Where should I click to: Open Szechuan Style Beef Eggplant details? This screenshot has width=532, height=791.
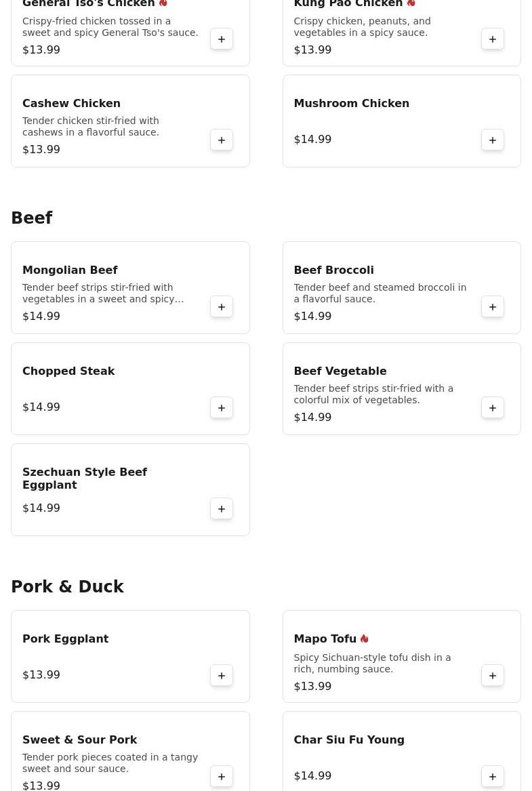click(85, 479)
